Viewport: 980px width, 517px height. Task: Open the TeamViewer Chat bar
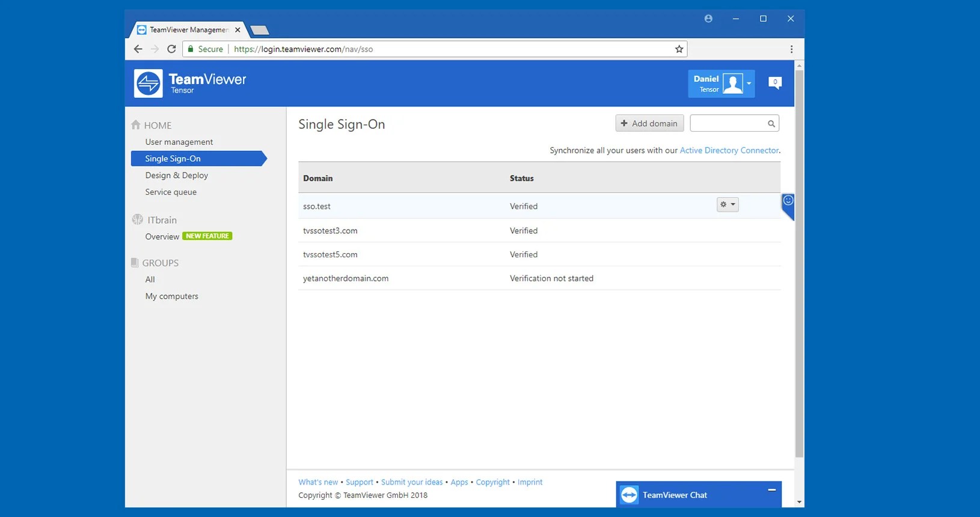tap(699, 494)
